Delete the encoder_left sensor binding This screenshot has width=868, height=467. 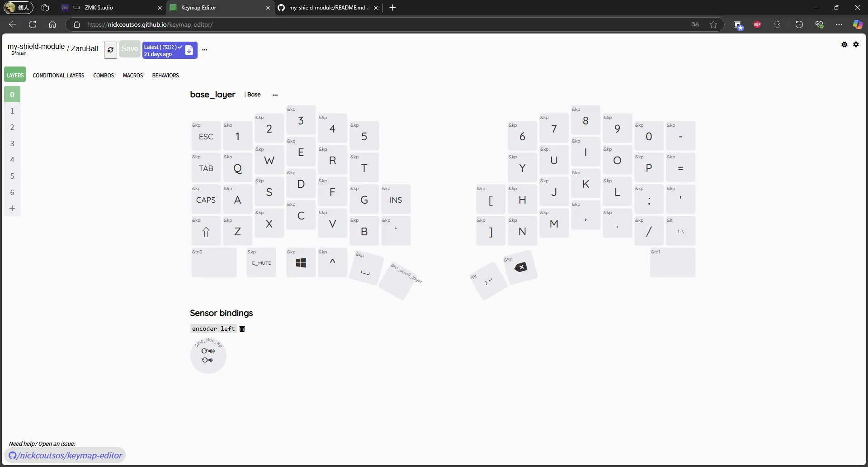tap(243, 329)
